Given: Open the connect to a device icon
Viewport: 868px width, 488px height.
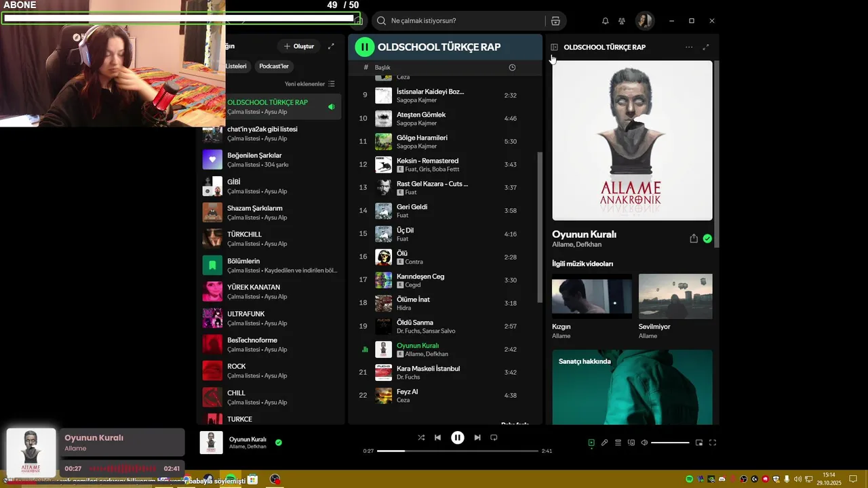Looking at the screenshot, I should [x=631, y=443].
